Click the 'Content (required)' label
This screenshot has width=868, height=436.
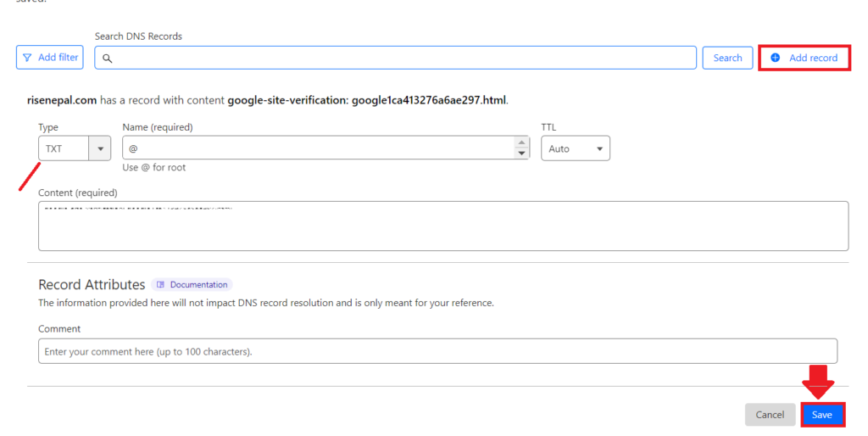click(77, 193)
